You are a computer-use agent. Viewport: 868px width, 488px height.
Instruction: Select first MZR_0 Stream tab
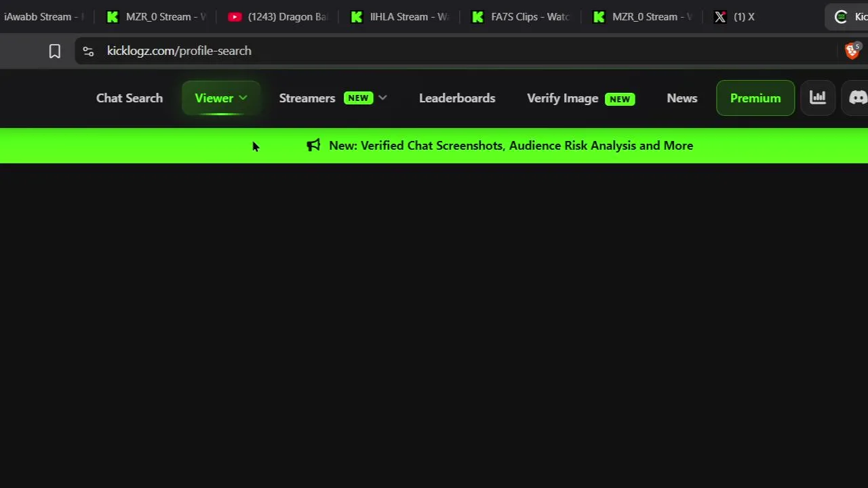(x=156, y=17)
